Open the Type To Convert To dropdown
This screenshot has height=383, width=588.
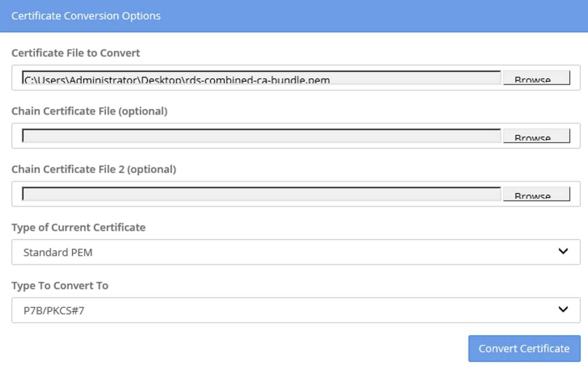click(x=296, y=310)
